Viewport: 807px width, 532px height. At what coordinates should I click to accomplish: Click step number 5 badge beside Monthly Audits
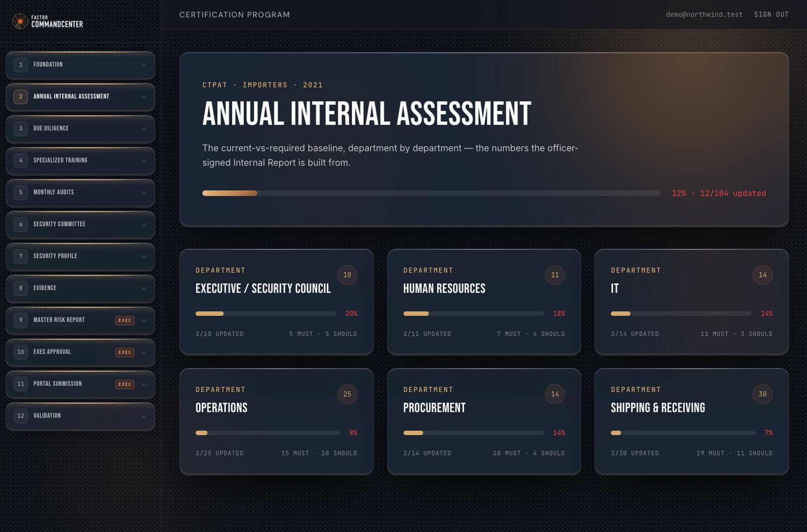[21, 192]
